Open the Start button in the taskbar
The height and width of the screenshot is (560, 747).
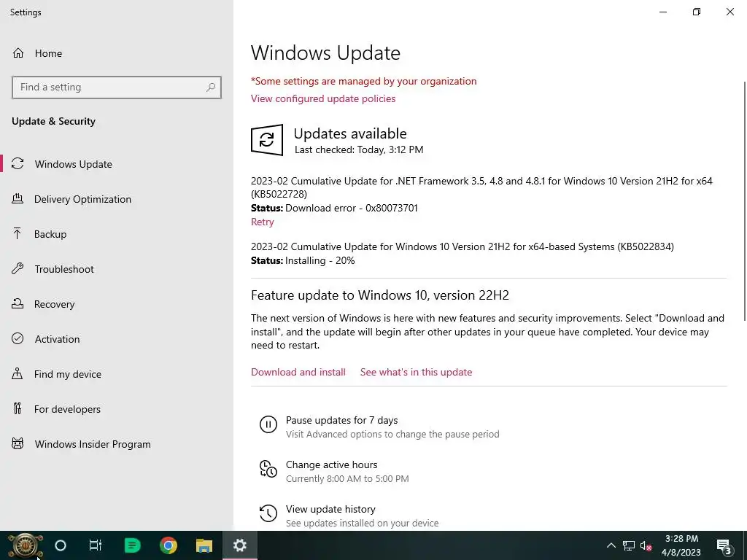click(25, 545)
